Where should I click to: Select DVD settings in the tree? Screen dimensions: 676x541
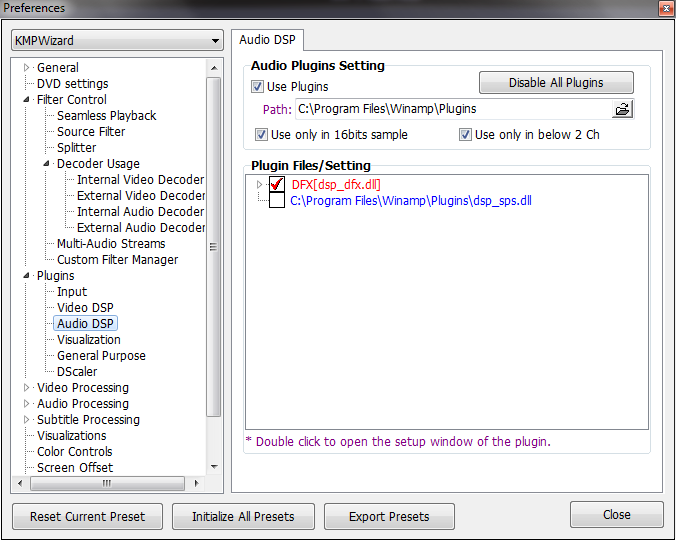point(72,84)
